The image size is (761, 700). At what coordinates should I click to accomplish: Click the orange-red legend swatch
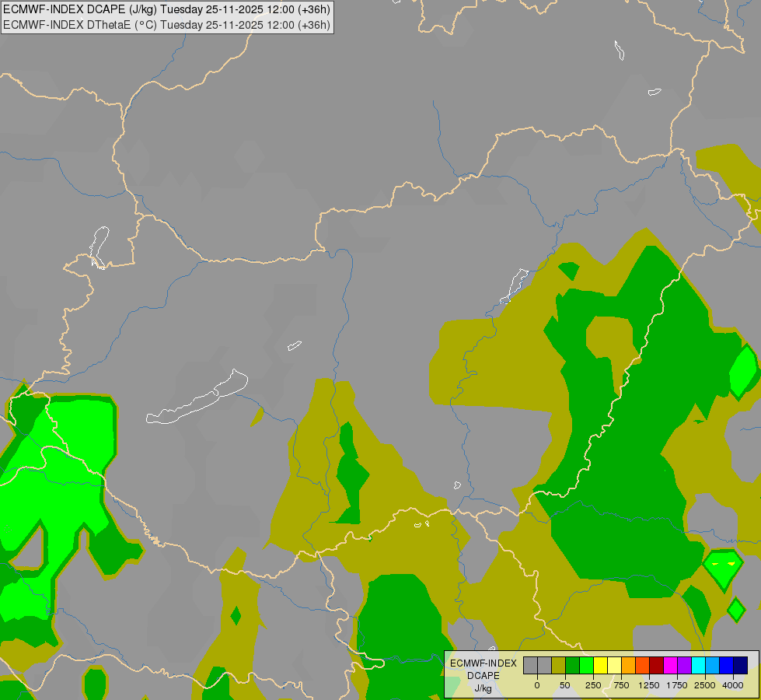643,665
